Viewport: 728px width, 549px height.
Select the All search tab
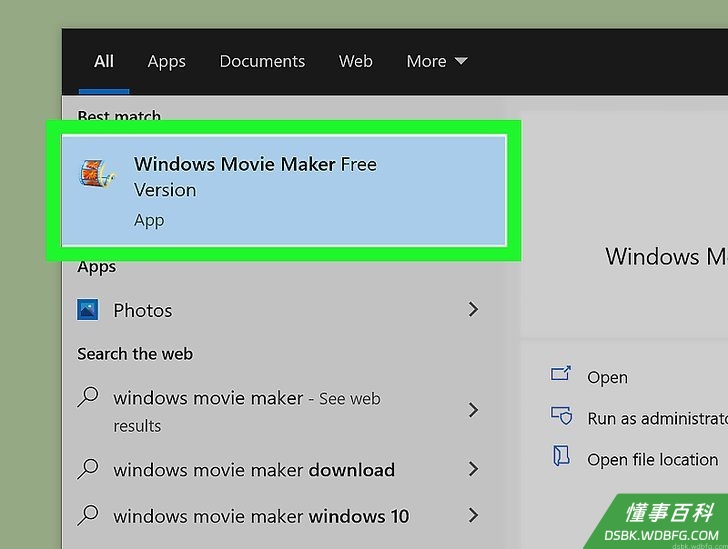(x=104, y=61)
